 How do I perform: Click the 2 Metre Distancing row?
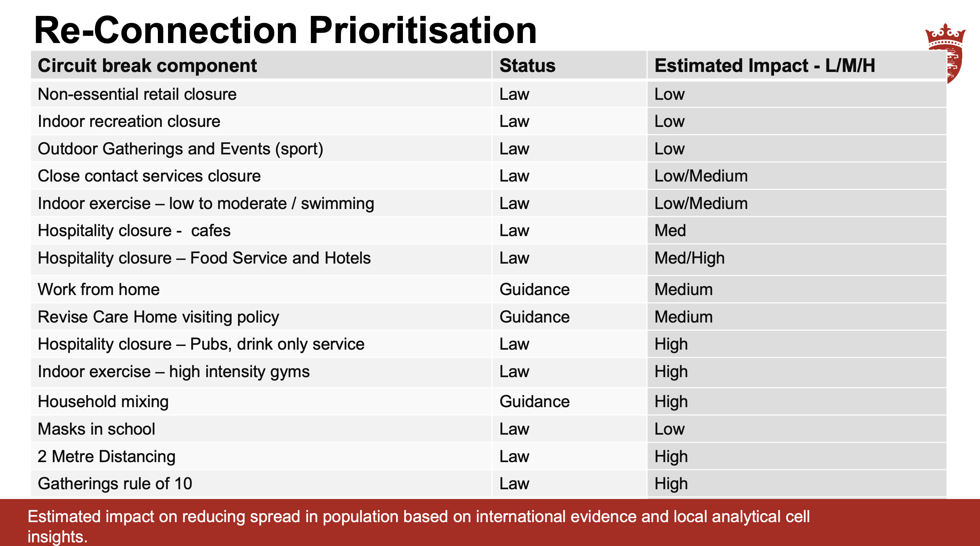pos(489,456)
